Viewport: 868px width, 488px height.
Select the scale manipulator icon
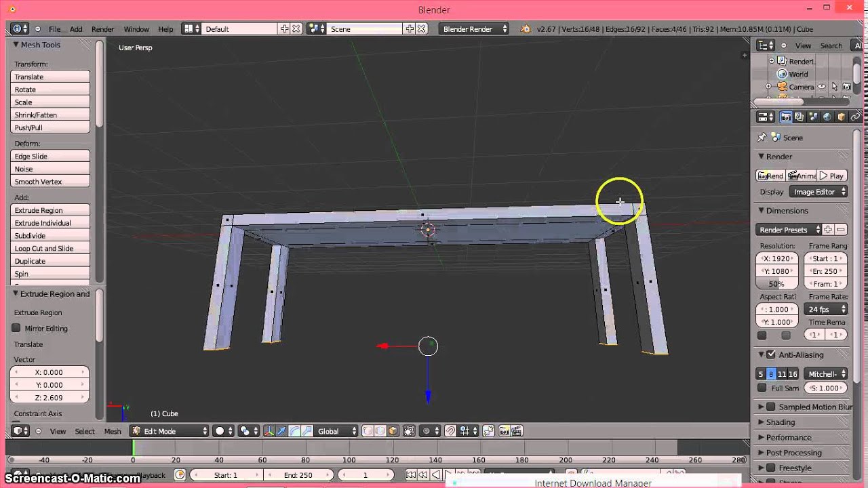[x=307, y=431]
